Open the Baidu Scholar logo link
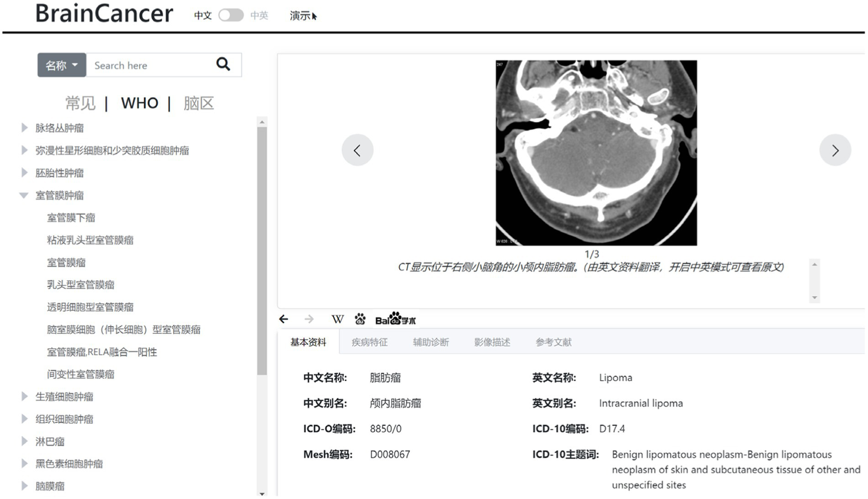 pos(395,320)
